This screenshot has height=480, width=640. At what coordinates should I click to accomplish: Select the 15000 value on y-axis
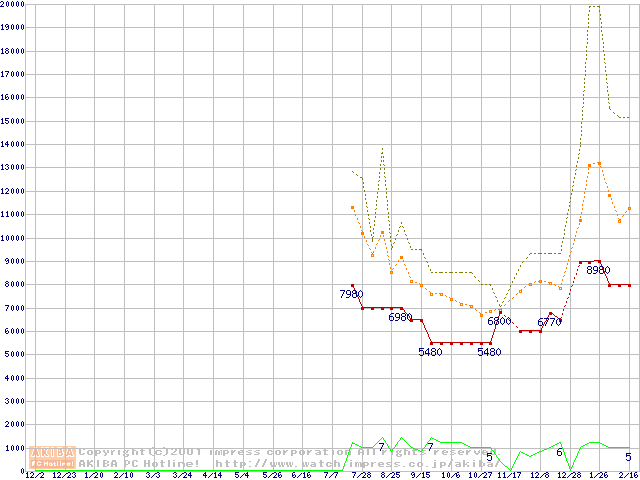pos(13,121)
